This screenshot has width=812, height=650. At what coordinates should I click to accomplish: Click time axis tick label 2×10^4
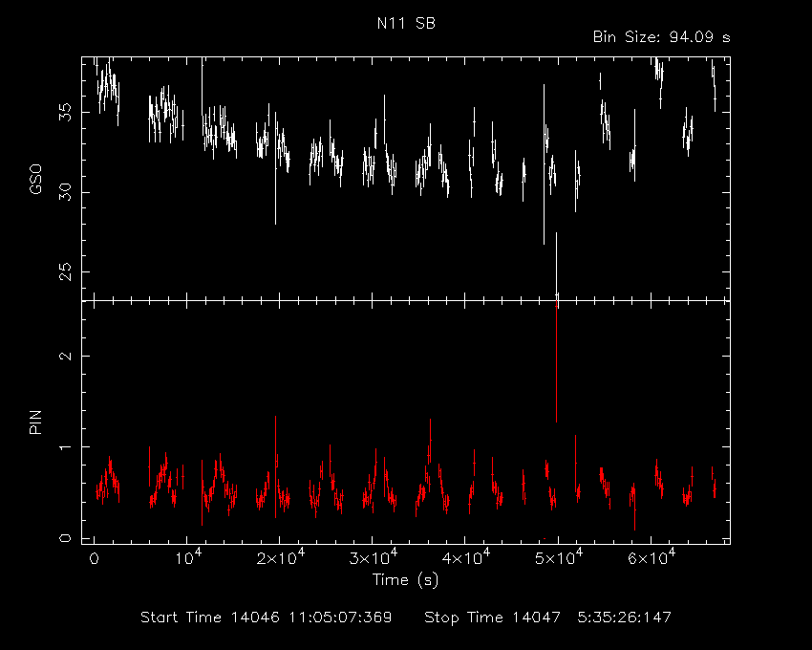click(x=281, y=557)
